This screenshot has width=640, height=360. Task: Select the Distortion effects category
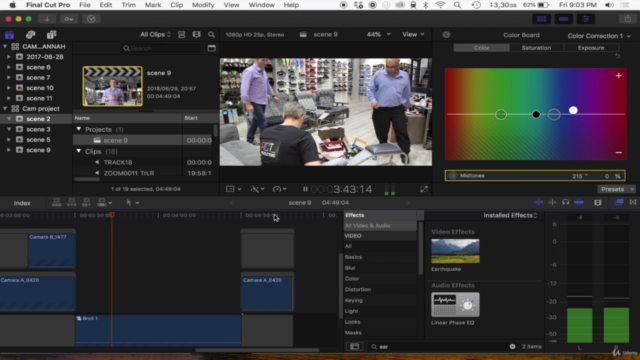pyautogui.click(x=358, y=289)
